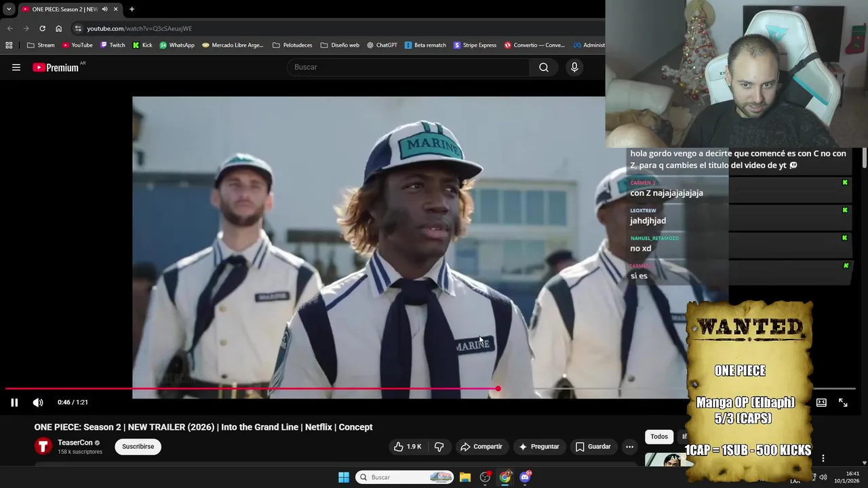Start voice search with microphone icon
The width and height of the screenshot is (868, 488).
coord(574,67)
